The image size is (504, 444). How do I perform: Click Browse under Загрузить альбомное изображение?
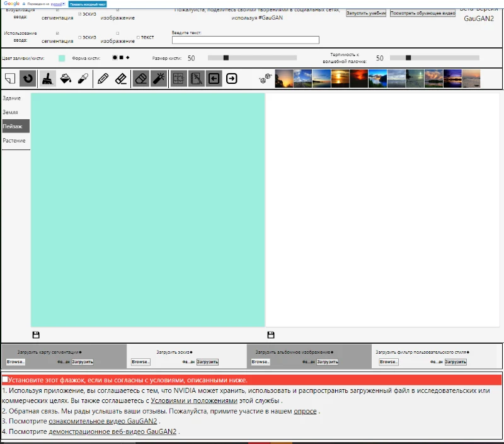[x=260, y=361]
